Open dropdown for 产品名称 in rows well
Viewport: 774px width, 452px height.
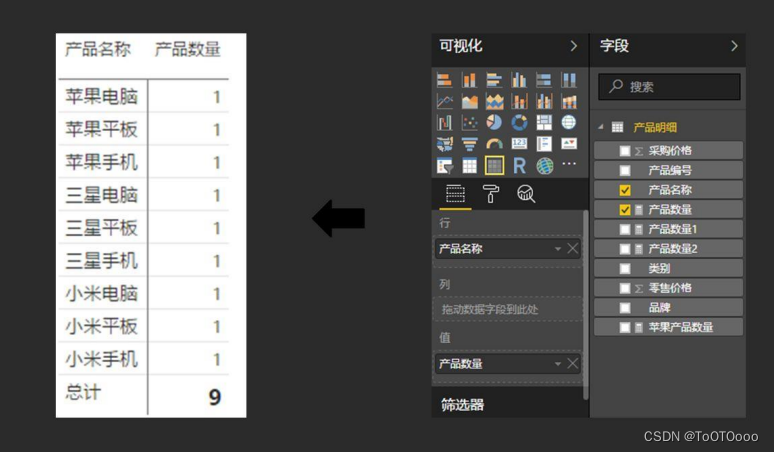pos(558,249)
